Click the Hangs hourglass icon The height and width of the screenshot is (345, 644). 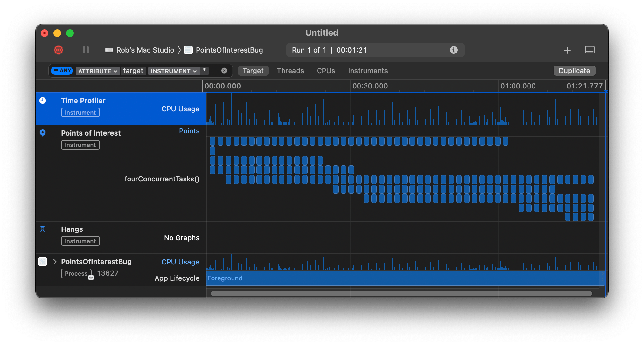tap(43, 229)
